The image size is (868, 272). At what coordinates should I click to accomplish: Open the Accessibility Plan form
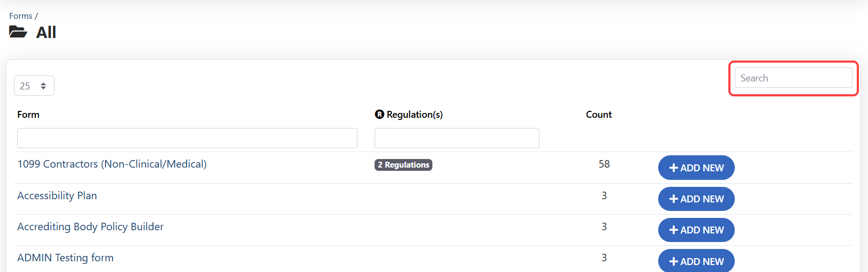[x=57, y=196]
